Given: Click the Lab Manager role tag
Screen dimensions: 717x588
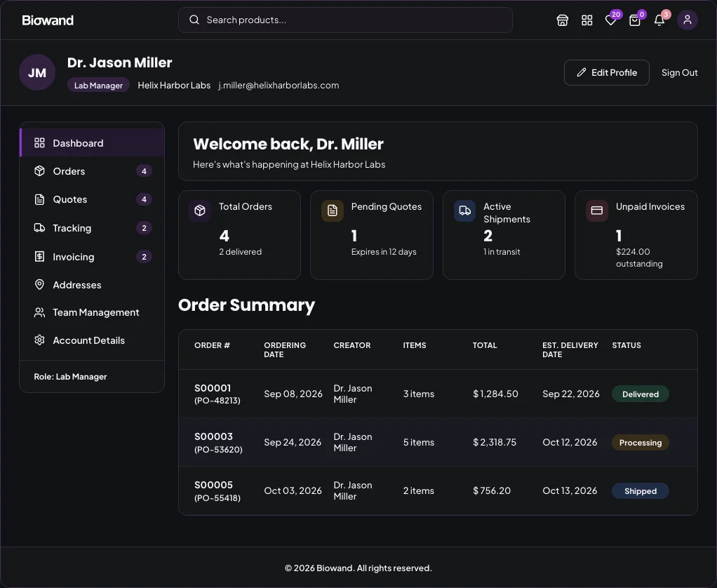Looking at the screenshot, I should (x=98, y=86).
